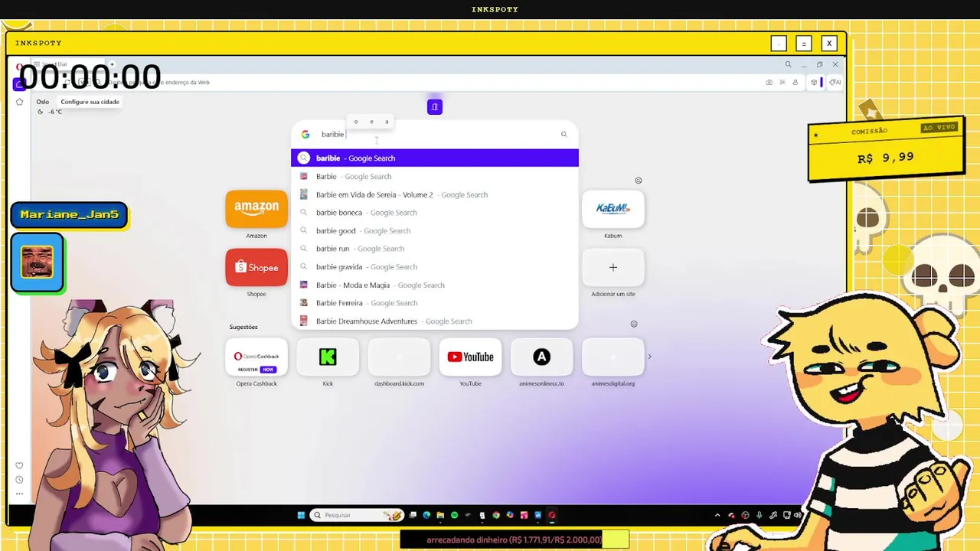This screenshot has width=980, height=551.
Task: Click the Pesquisar taskbar search box
Action: coord(358,515)
